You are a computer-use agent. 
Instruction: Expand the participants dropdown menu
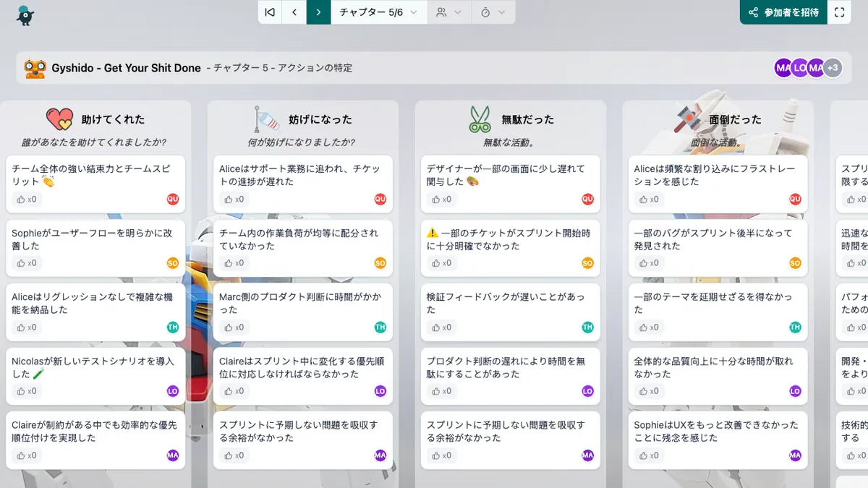(x=448, y=12)
